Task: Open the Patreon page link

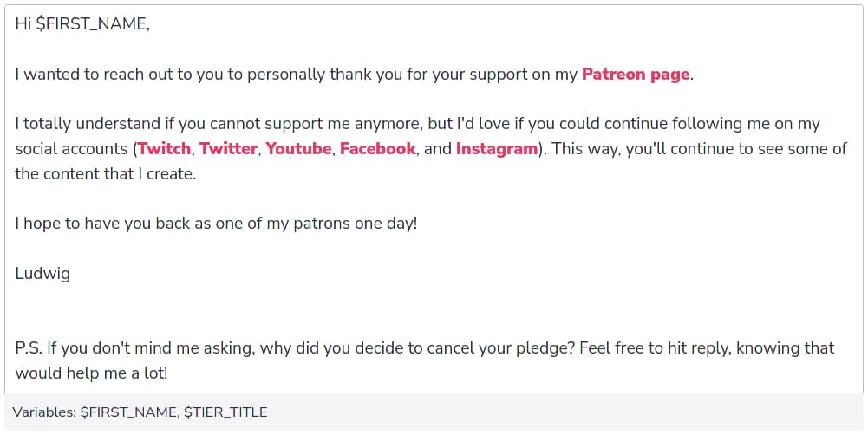Action: tap(636, 75)
